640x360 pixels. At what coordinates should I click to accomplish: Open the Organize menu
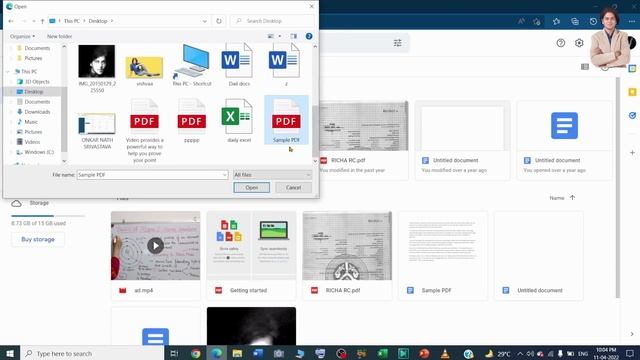[22, 36]
